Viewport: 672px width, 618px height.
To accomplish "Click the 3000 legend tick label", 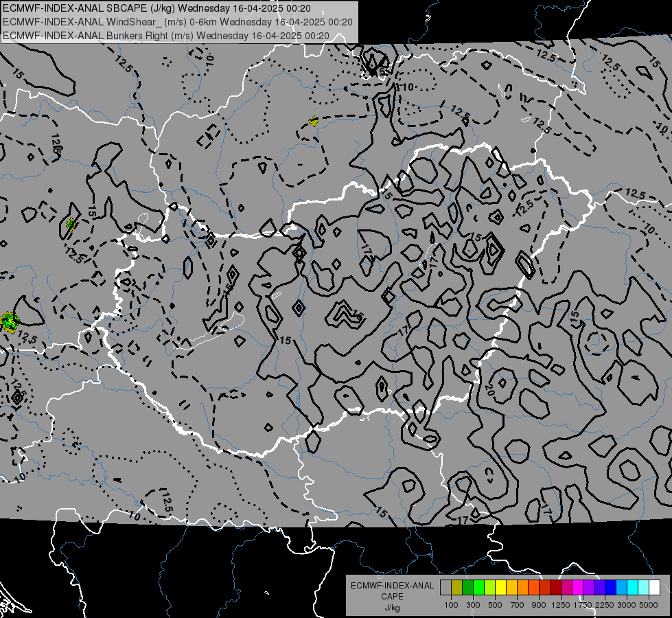I will click(x=627, y=605).
